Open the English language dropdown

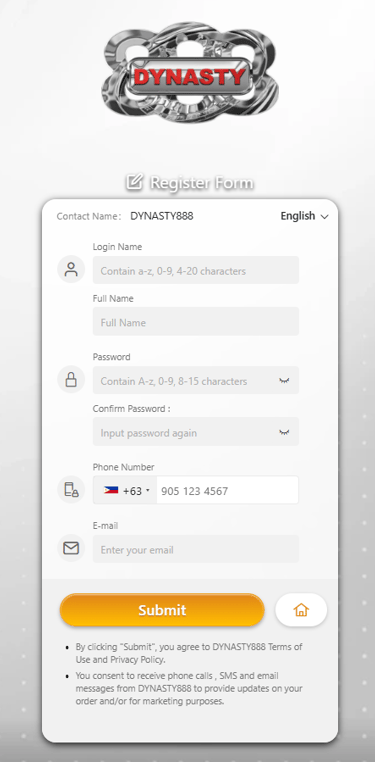point(305,216)
